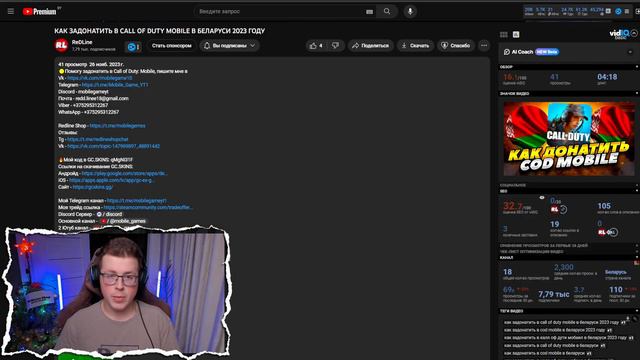Click the 'Скачать' download button
640x360 pixels.
coord(415,46)
